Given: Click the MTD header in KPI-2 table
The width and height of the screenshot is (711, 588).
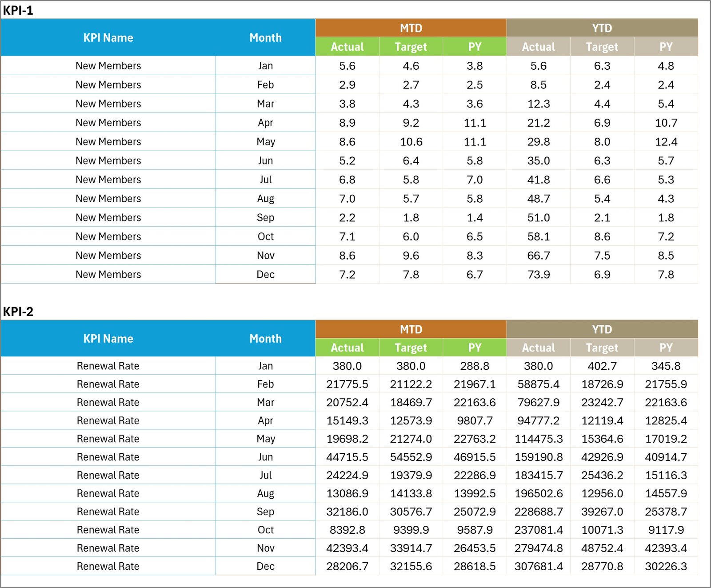Looking at the screenshot, I should tap(411, 329).
